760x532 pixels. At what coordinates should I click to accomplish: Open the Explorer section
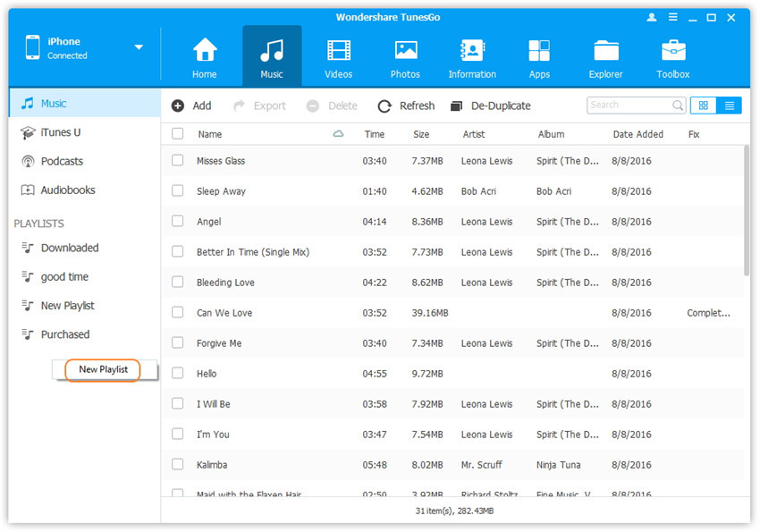click(606, 57)
